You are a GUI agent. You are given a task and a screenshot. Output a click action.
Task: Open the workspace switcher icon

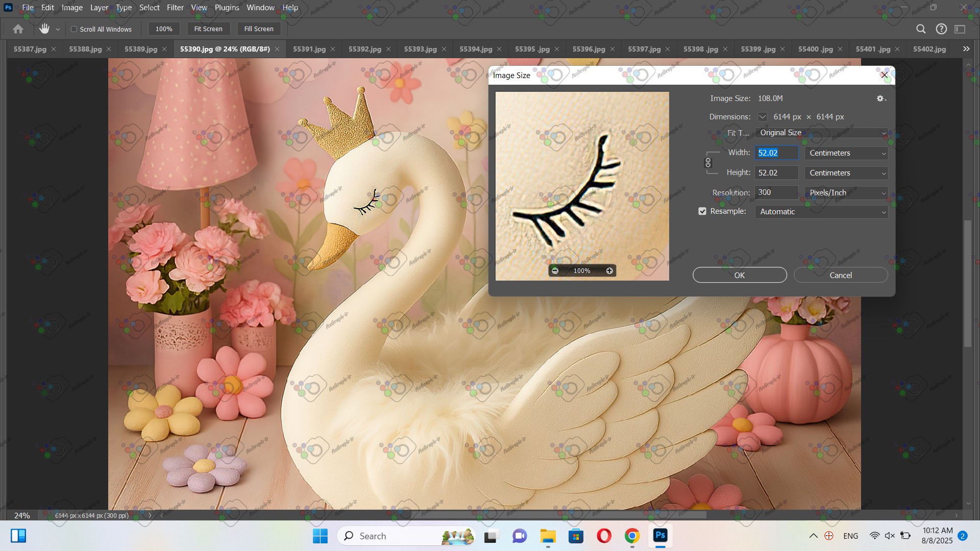coord(960,29)
